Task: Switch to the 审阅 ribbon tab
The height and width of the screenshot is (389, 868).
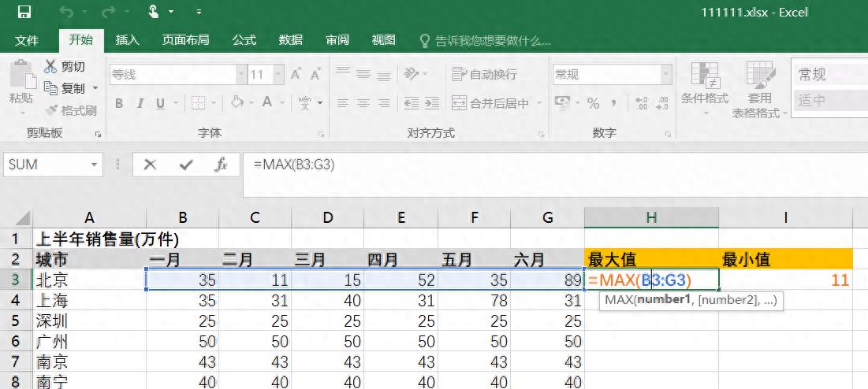Action: (x=337, y=40)
